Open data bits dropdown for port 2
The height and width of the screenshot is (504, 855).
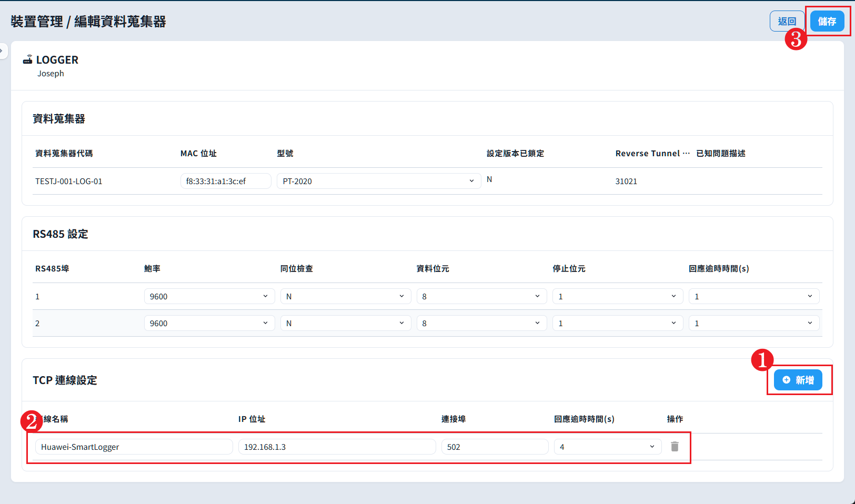click(x=481, y=323)
